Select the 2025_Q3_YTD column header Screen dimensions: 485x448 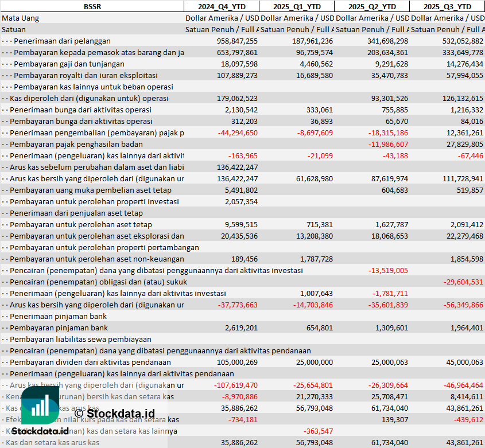point(447,6)
